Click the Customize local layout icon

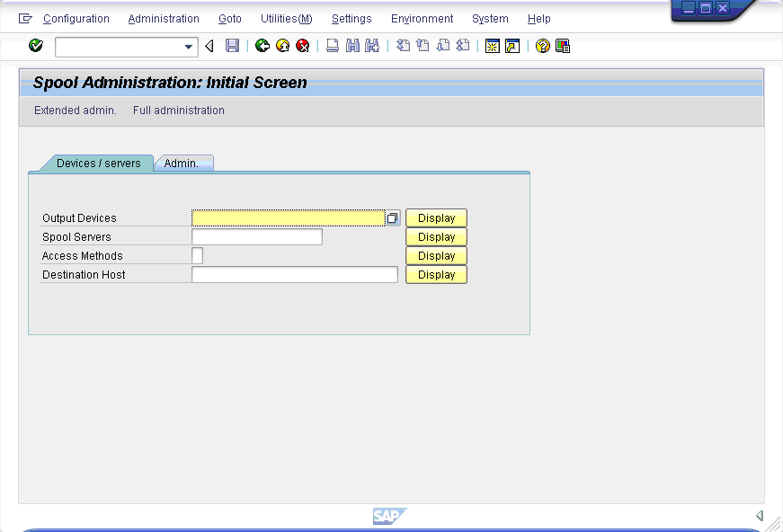tap(563, 46)
